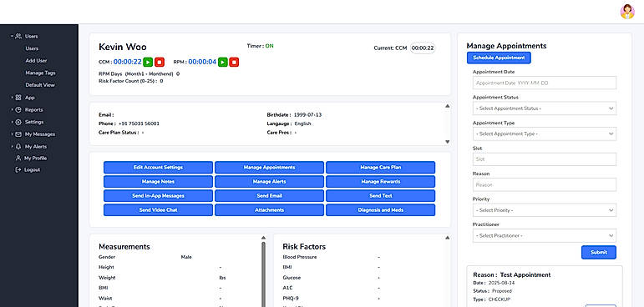Click up arrow in patient info panel
The width and height of the screenshot is (644, 307).
[447, 106]
